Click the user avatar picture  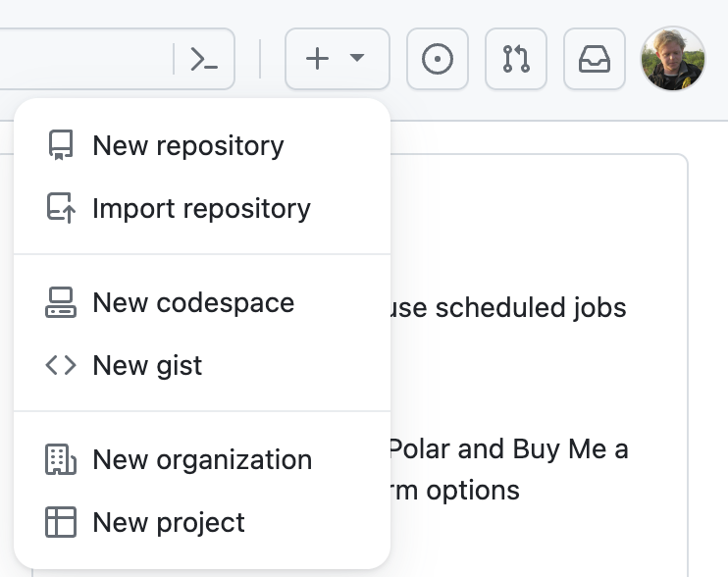point(673,59)
